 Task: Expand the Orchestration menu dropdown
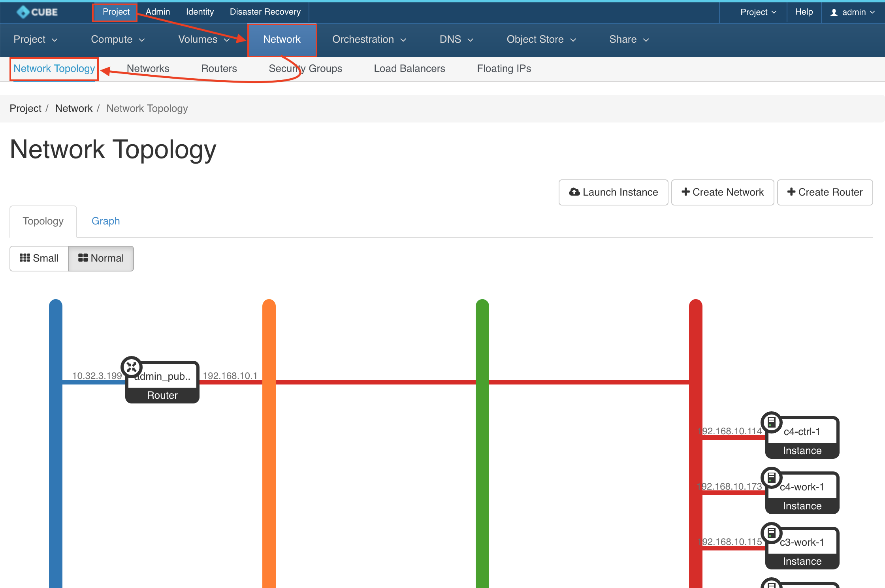[x=369, y=40]
